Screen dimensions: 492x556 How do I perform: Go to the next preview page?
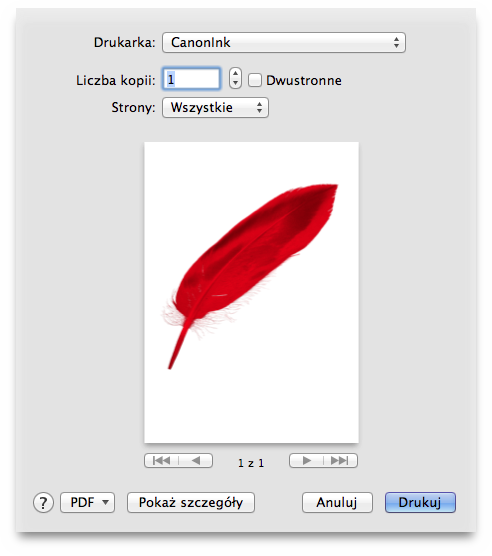[x=306, y=461]
